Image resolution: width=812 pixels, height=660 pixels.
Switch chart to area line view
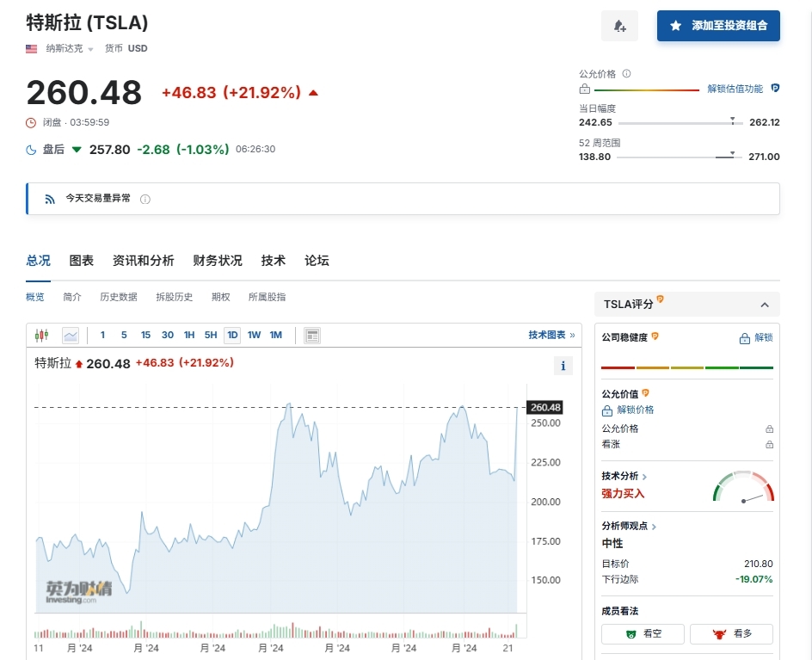coord(70,336)
